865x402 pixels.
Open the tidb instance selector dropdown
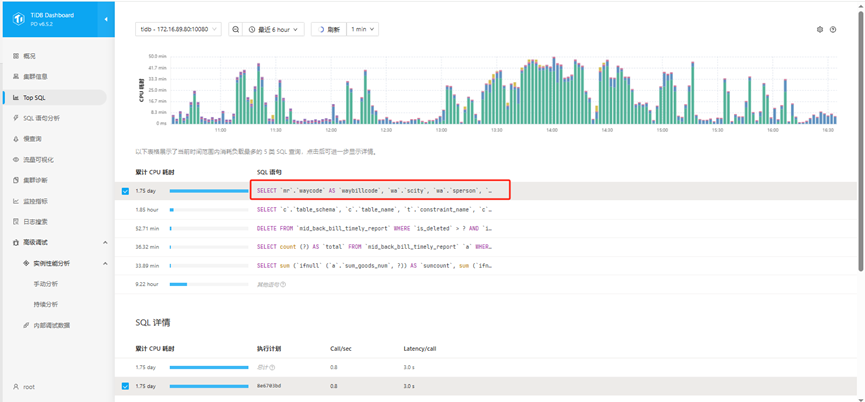click(179, 30)
